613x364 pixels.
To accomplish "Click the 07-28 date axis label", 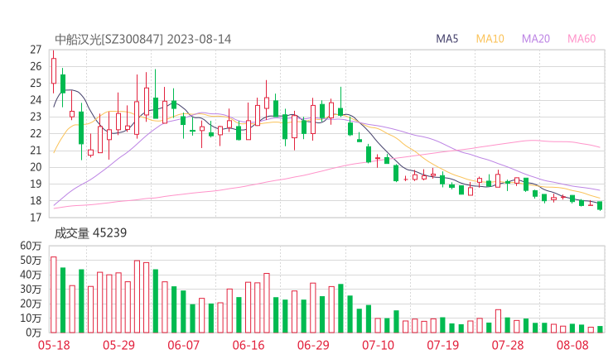I will tap(508, 345).
